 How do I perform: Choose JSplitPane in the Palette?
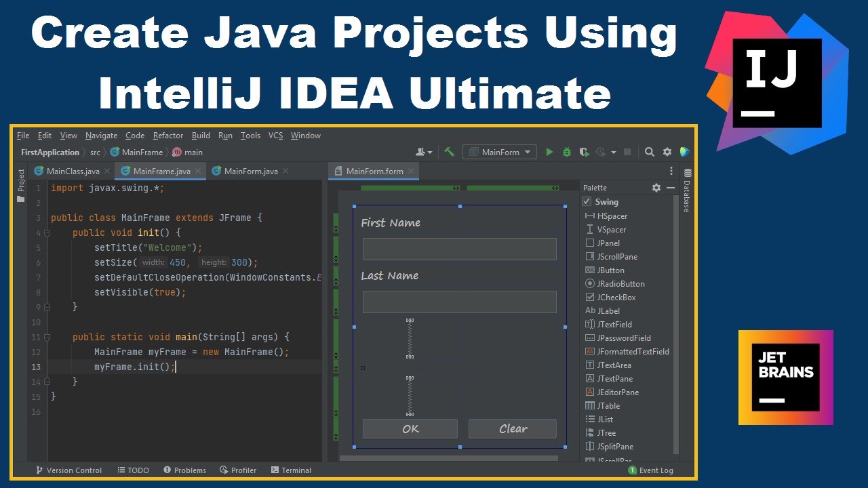pyautogui.click(x=609, y=447)
